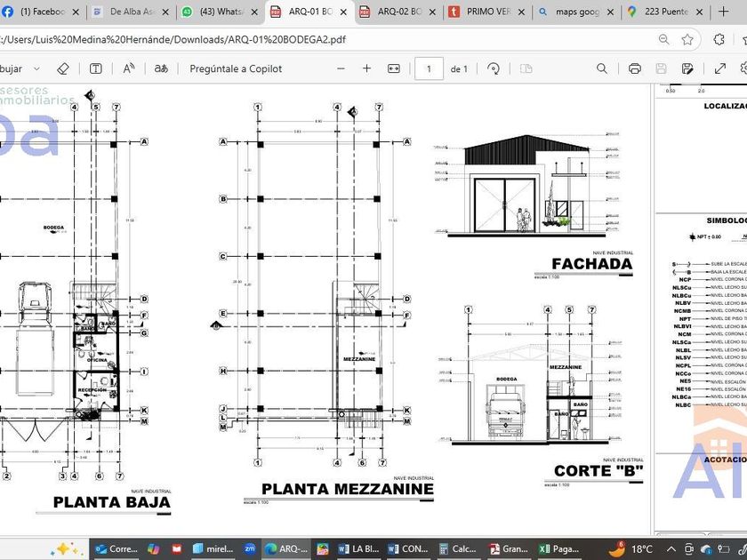Close the De Alba As tab
747x560 pixels.
click(x=165, y=12)
